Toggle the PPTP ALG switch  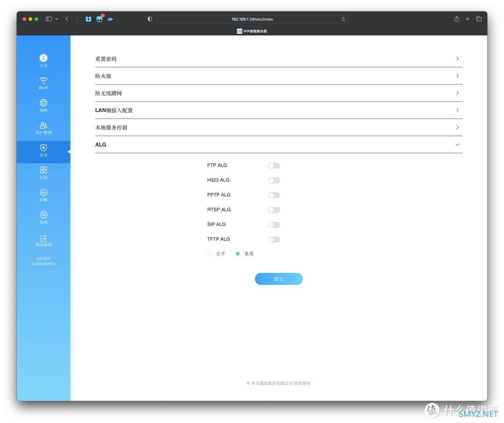(274, 195)
